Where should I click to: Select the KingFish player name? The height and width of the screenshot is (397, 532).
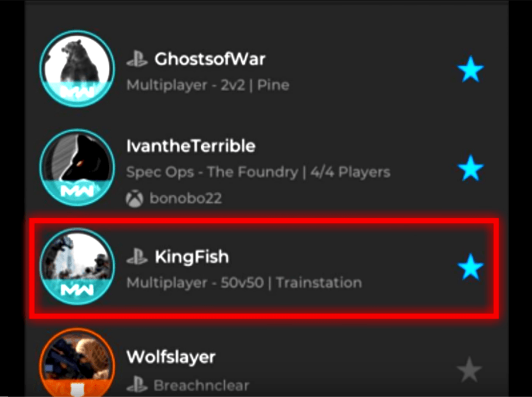click(x=192, y=257)
